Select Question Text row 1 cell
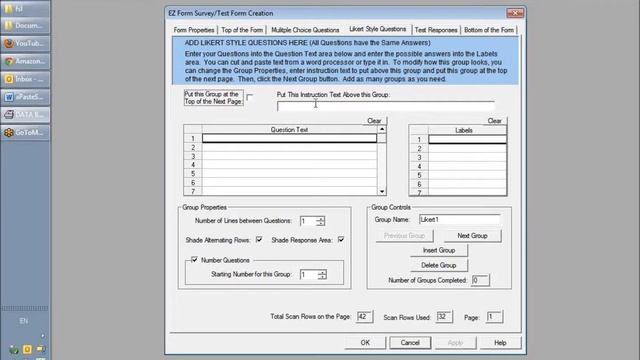The width and height of the screenshot is (640, 360). coord(289,138)
